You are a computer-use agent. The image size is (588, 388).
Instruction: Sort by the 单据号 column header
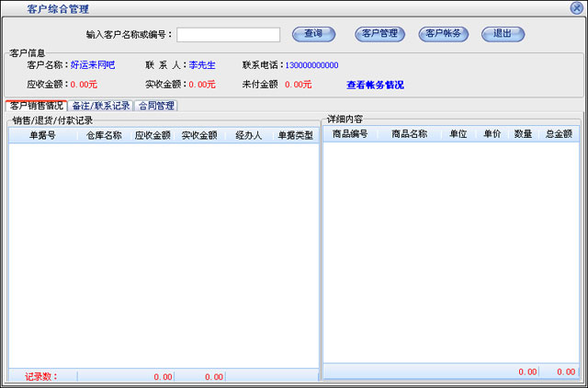(42, 135)
